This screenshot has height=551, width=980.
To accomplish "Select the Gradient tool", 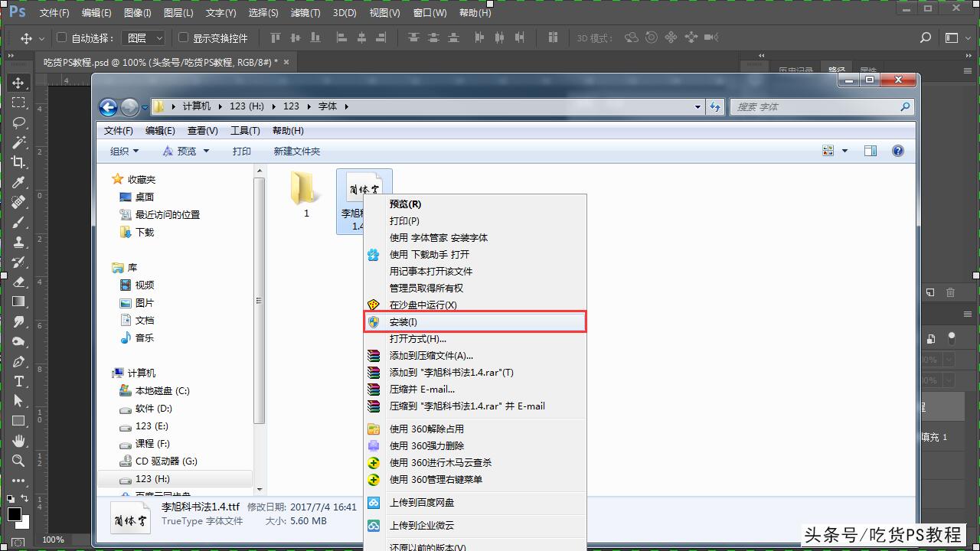I will [18, 302].
